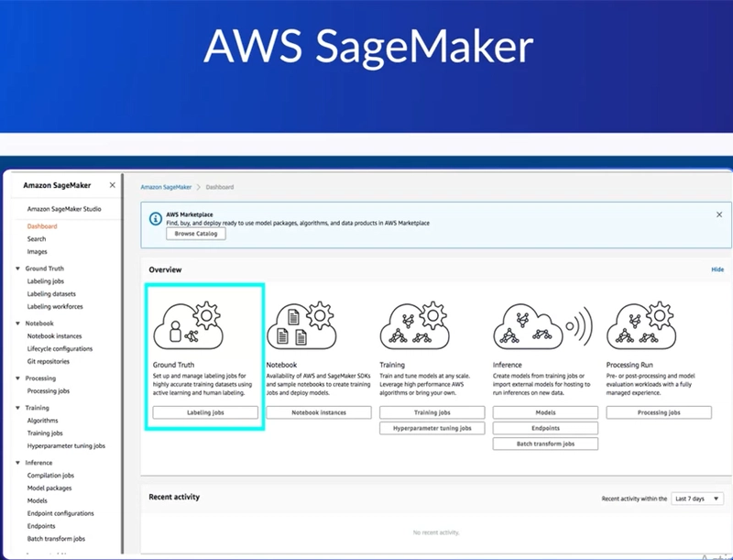
Task: Open Search in the sidebar
Action: click(37, 239)
